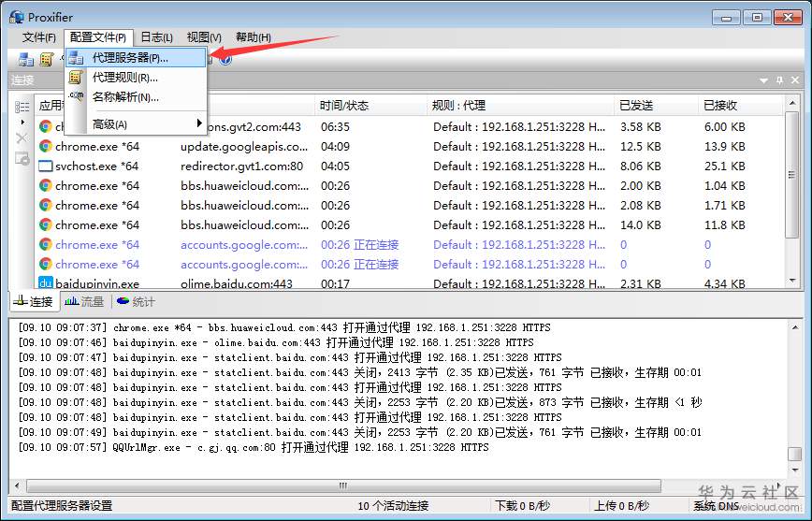Click the 04:09 time cell
Screen dimensions: 812x521
tap(335, 147)
